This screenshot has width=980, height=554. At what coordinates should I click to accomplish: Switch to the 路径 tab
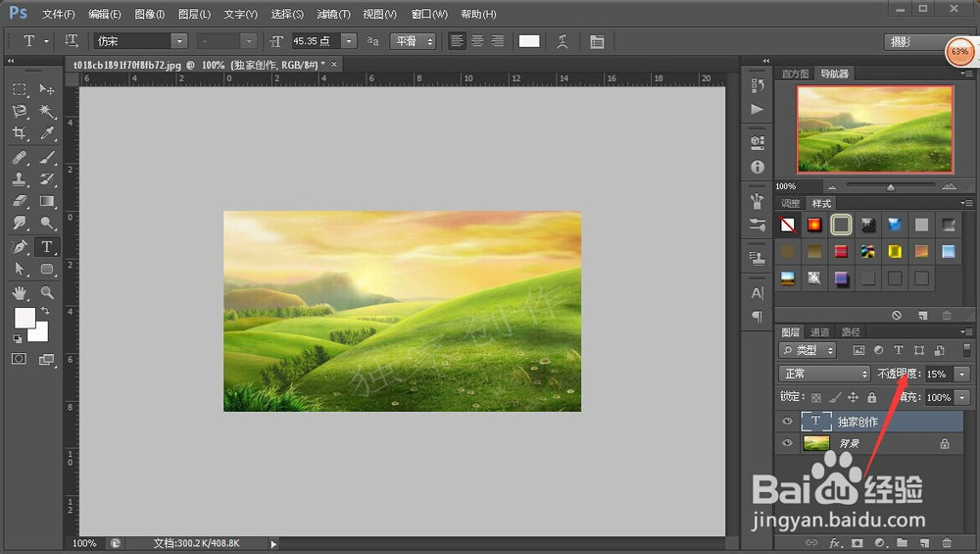(851, 332)
